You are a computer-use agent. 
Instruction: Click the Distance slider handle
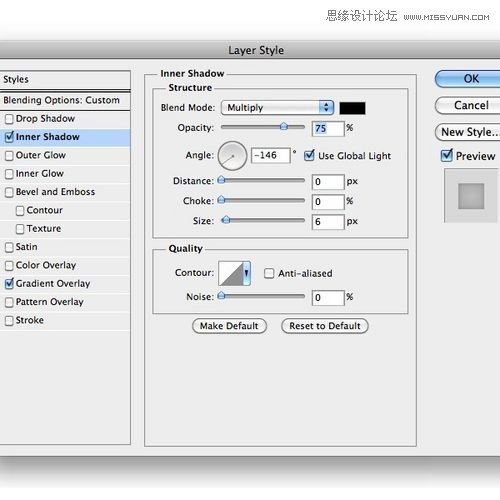221,180
